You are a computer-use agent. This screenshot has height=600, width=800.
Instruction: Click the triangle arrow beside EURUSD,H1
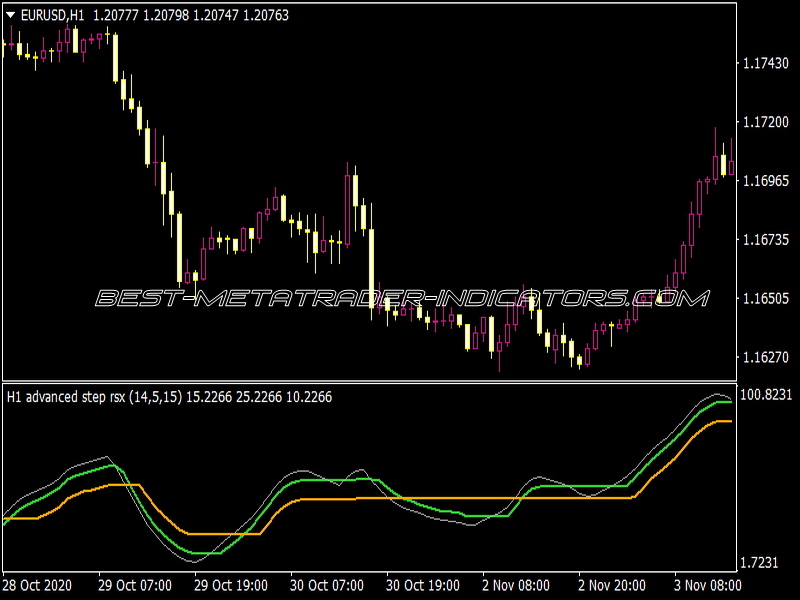coord(10,16)
